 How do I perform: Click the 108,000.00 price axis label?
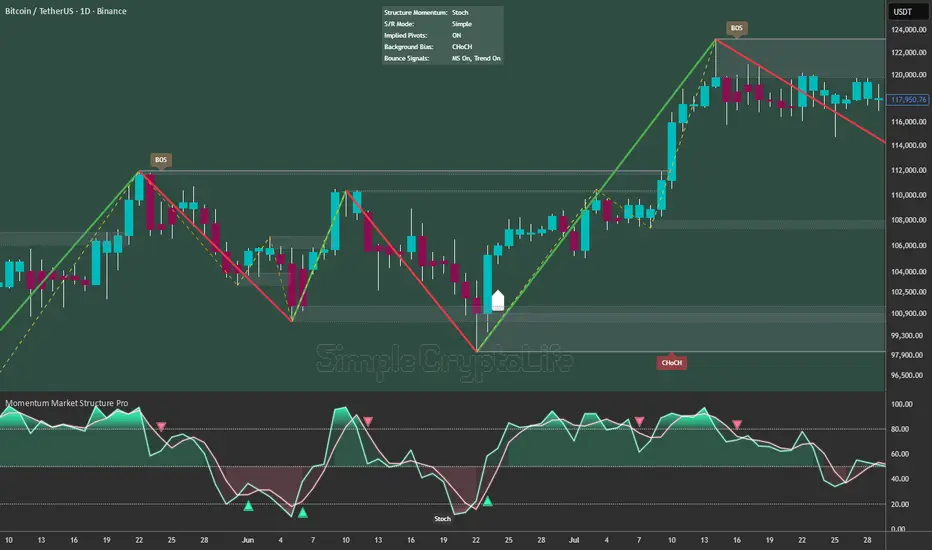pos(908,220)
